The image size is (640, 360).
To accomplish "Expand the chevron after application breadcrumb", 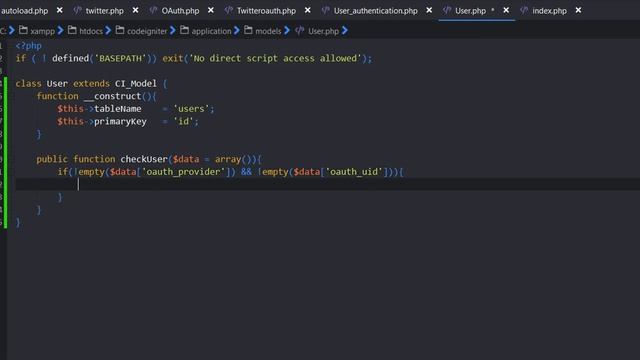I will pyautogui.click(x=237, y=30).
